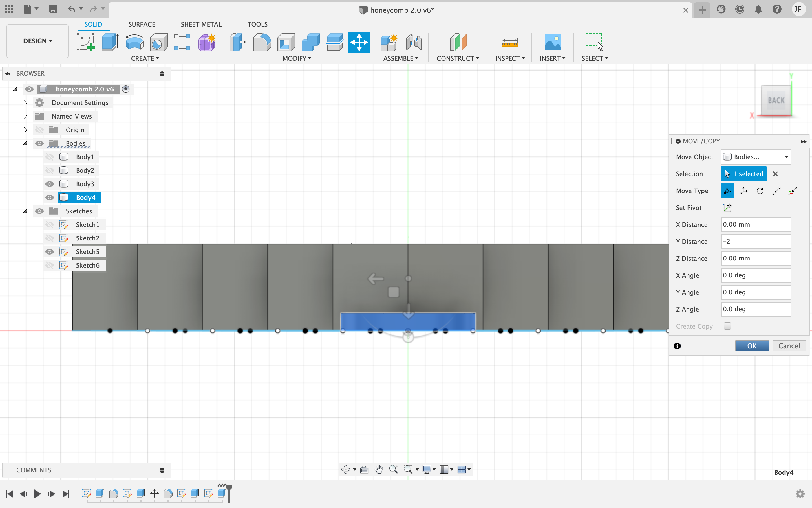Select the Insert image icon
The width and height of the screenshot is (812, 508).
[552, 42]
